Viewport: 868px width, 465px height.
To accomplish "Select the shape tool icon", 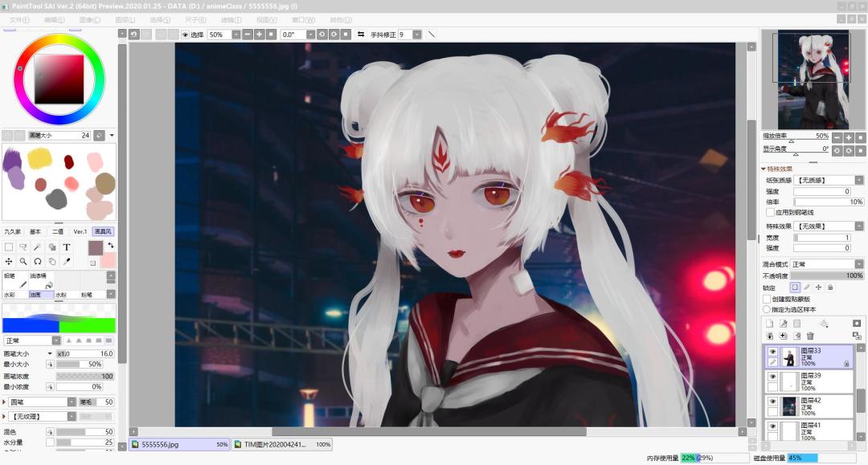I will coord(52,247).
